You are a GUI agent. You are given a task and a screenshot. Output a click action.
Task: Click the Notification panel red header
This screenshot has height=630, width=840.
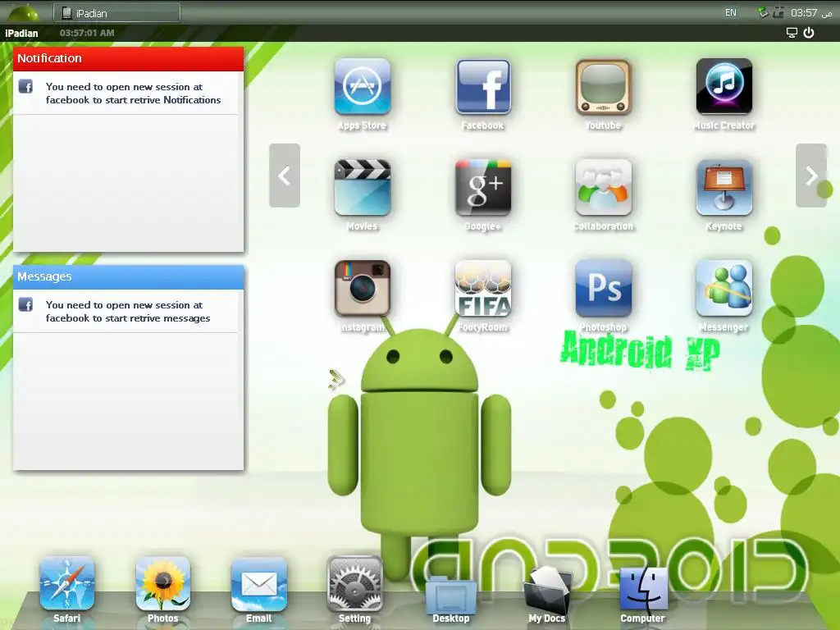129,58
